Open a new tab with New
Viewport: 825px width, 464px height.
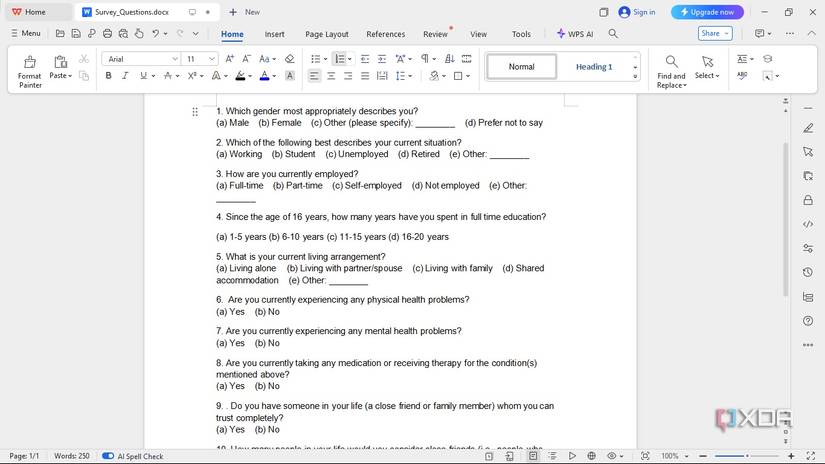point(245,12)
